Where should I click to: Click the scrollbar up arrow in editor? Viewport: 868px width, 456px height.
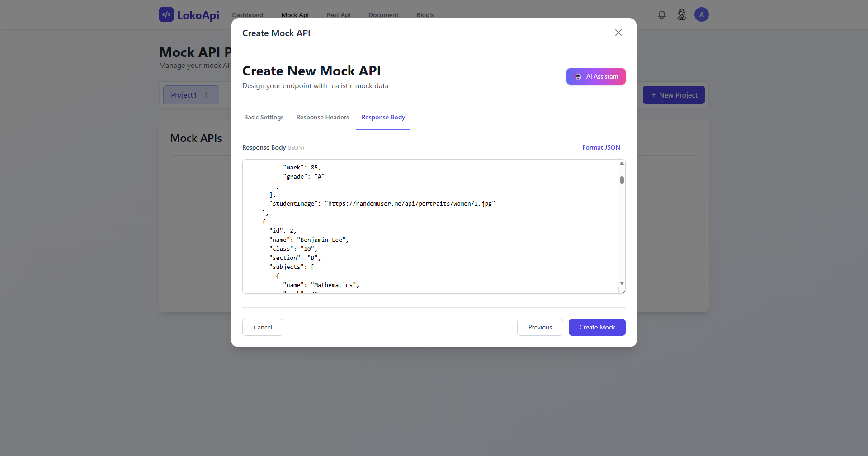pos(622,163)
